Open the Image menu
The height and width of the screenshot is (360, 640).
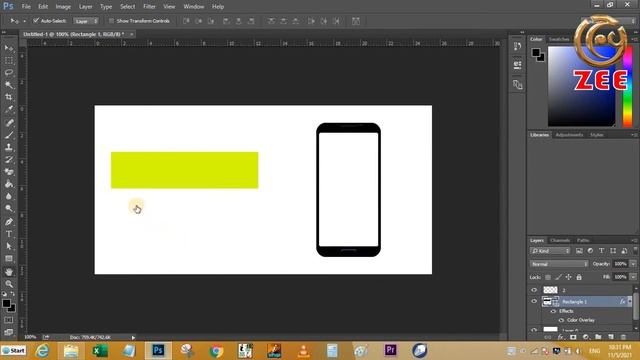(63, 7)
